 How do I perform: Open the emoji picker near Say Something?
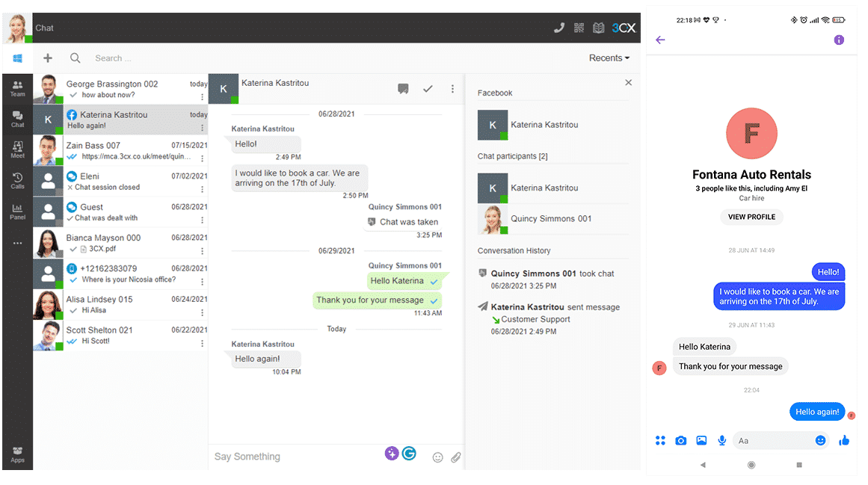coord(437,457)
